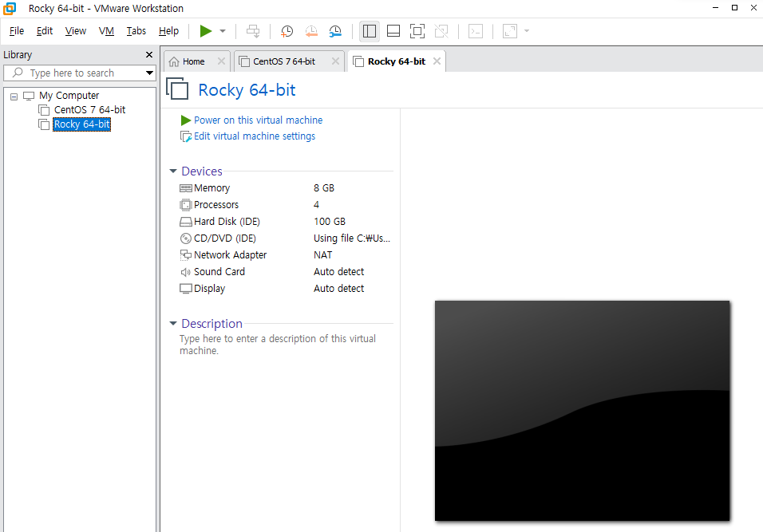763x532 pixels.
Task: Click the CD/DVD Using file value
Action: (x=352, y=238)
